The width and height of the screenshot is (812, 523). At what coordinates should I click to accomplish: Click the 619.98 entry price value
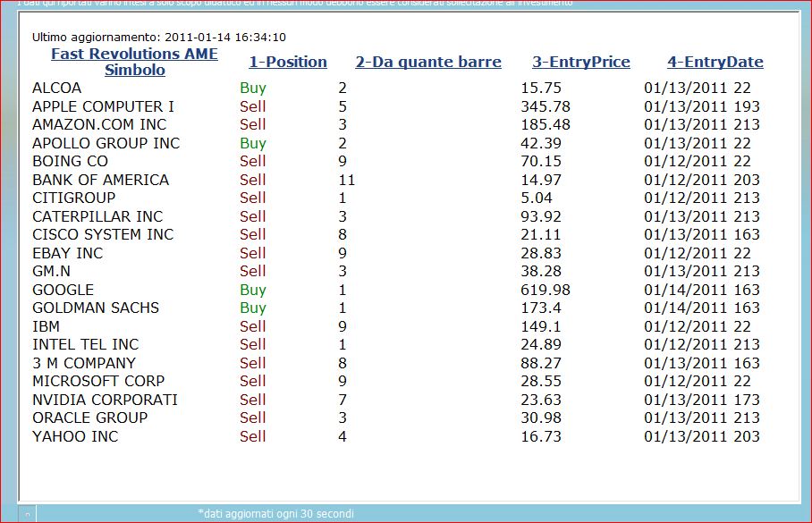(x=546, y=290)
